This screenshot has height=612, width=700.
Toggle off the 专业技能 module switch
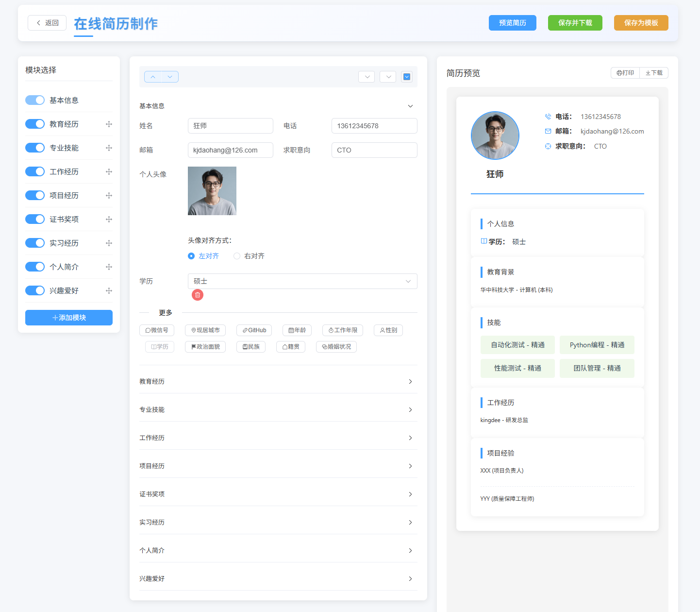pyautogui.click(x=35, y=148)
